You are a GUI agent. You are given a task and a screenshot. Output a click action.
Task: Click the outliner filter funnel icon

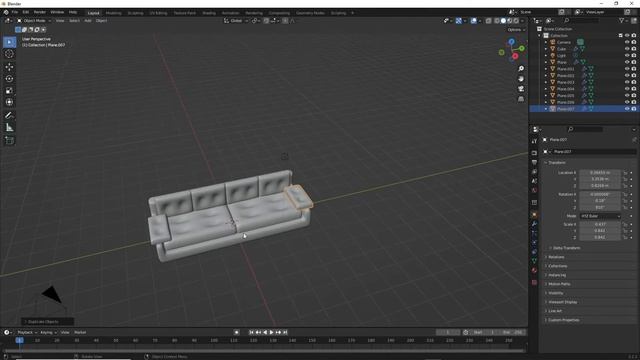pyautogui.click(x=621, y=20)
